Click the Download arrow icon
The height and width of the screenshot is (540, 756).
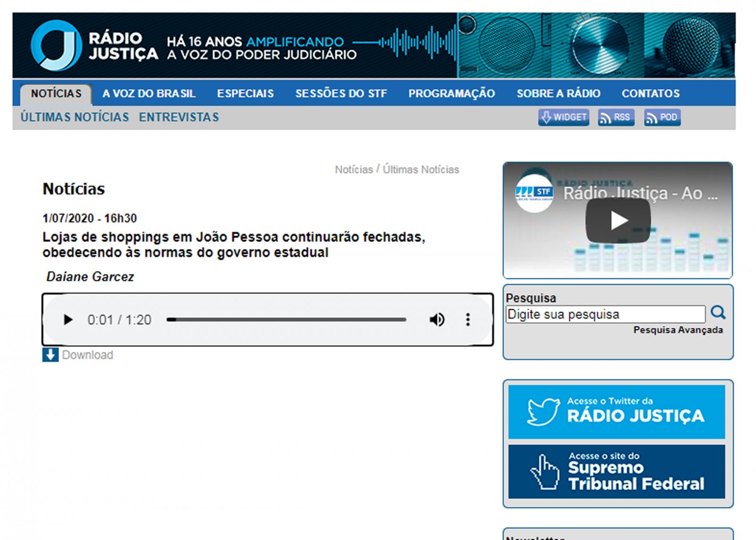pos(51,355)
